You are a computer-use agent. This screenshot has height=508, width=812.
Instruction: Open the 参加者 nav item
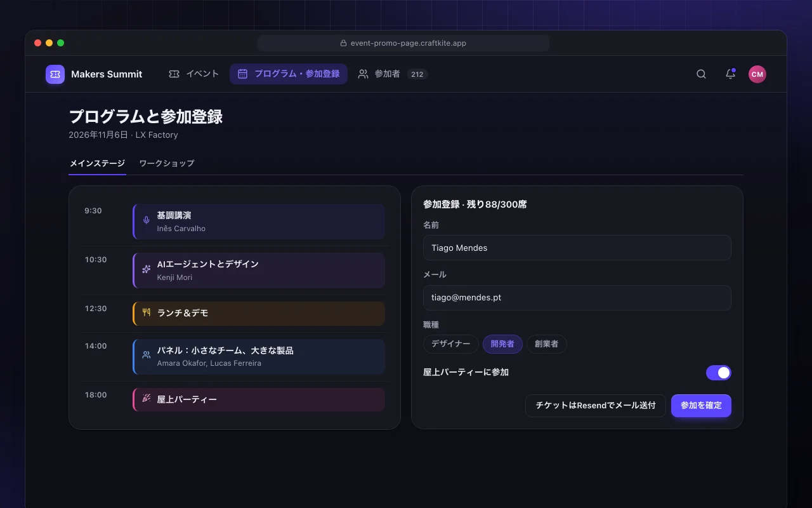(x=393, y=74)
